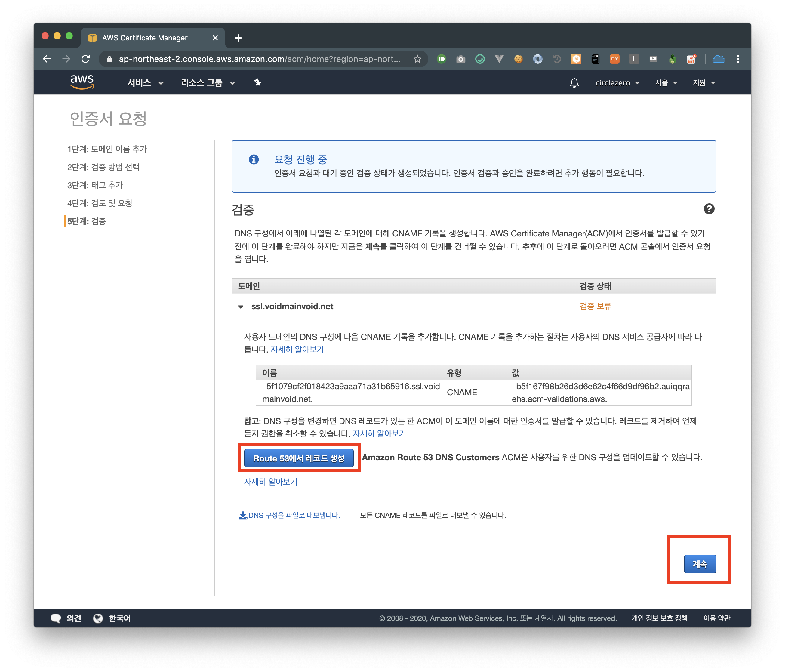Open Chrome three-dot menu
This screenshot has height=672, width=785.
(738, 59)
